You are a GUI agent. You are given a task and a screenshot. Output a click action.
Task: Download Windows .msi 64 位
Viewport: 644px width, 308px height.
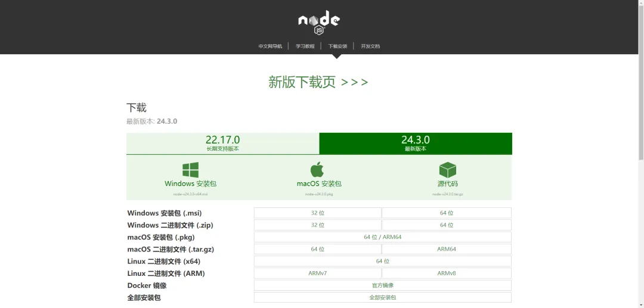coord(447,213)
